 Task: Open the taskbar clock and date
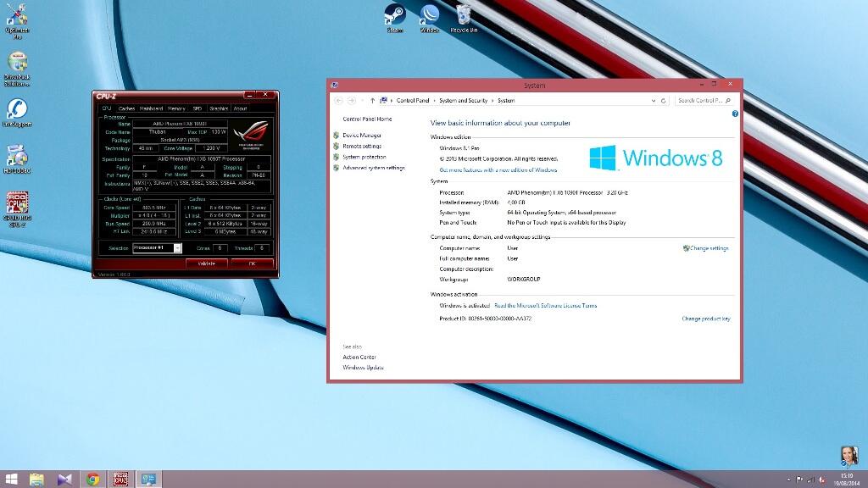pos(847,480)
